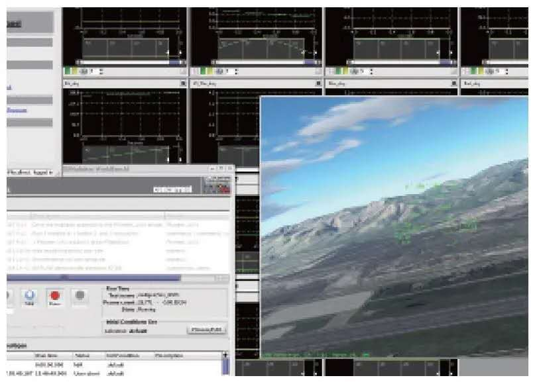Click the button beside the Initial Conditions selection
The height and width of the screenshot is (392, 539).
[x=207, y=330]
